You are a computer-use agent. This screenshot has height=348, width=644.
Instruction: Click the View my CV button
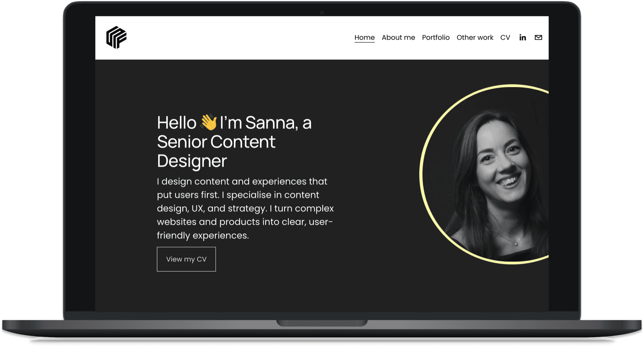point(186,259)
